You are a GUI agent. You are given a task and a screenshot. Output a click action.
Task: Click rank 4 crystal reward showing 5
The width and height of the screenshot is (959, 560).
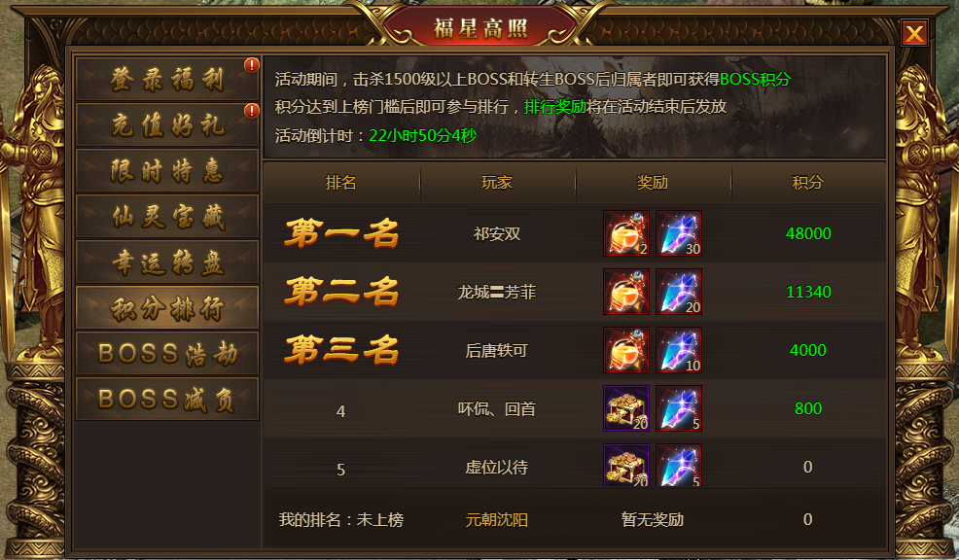point(679,408)
